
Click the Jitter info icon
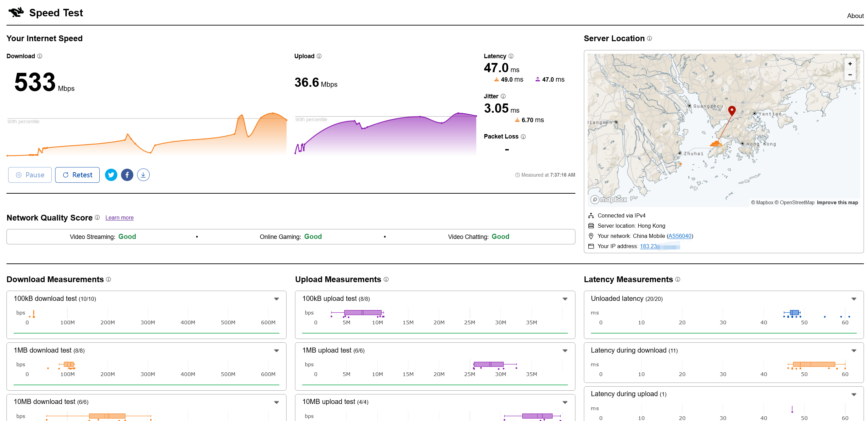[x=503, y=96]
